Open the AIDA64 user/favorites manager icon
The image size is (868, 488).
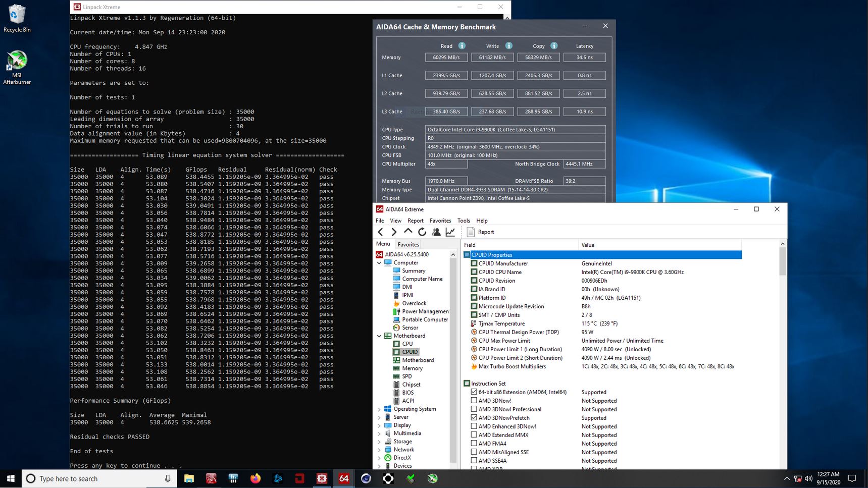(436, 232)
